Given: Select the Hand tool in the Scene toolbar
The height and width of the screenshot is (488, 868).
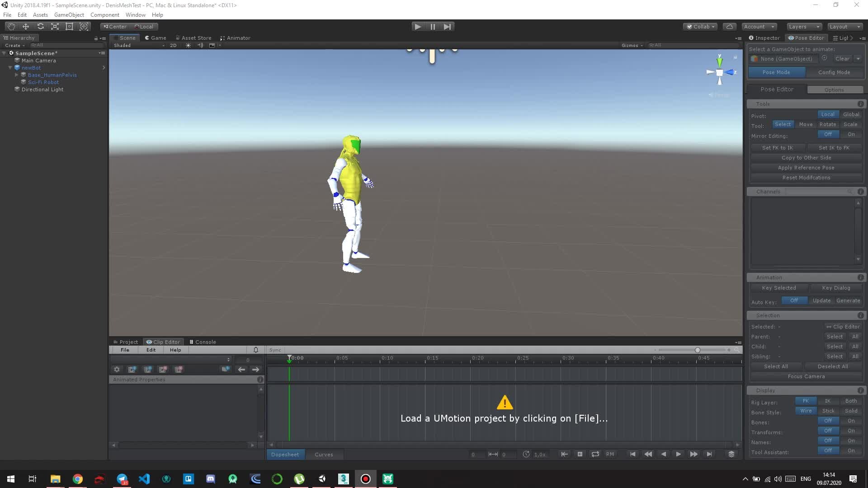Looking at the screenshot, I should 10,26.
